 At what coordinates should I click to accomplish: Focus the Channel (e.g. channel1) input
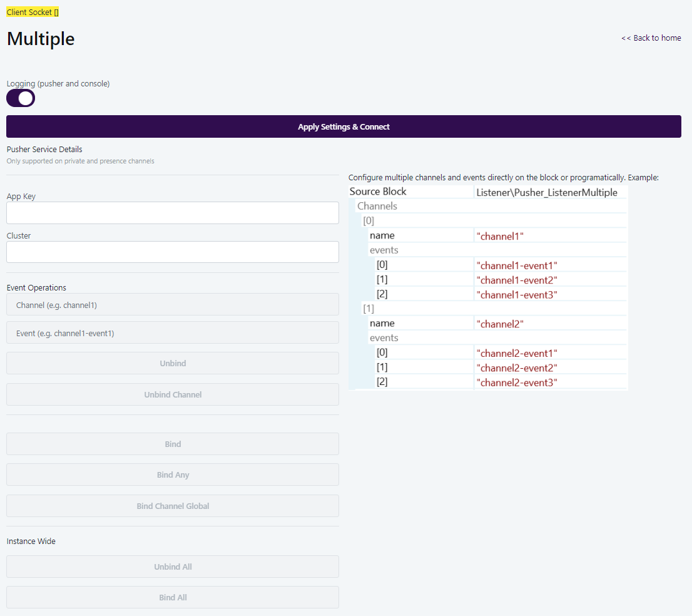(x=173, y=304)
